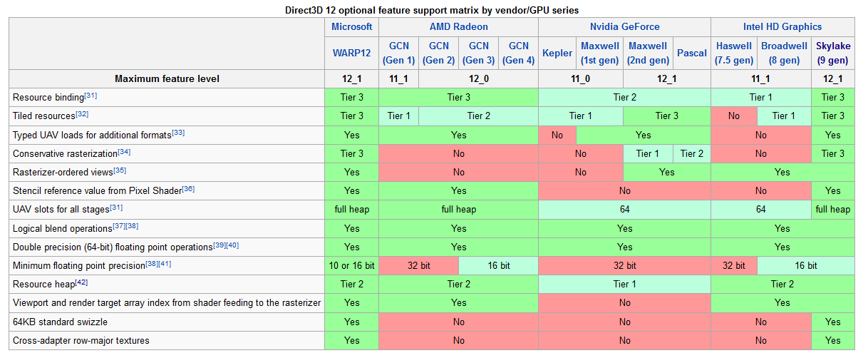Image resolution: width=868 pixels, height=358 pixels.
Task: Select 'Tier 1' Resource binding cell under Intel
Action: coord(761,97)
